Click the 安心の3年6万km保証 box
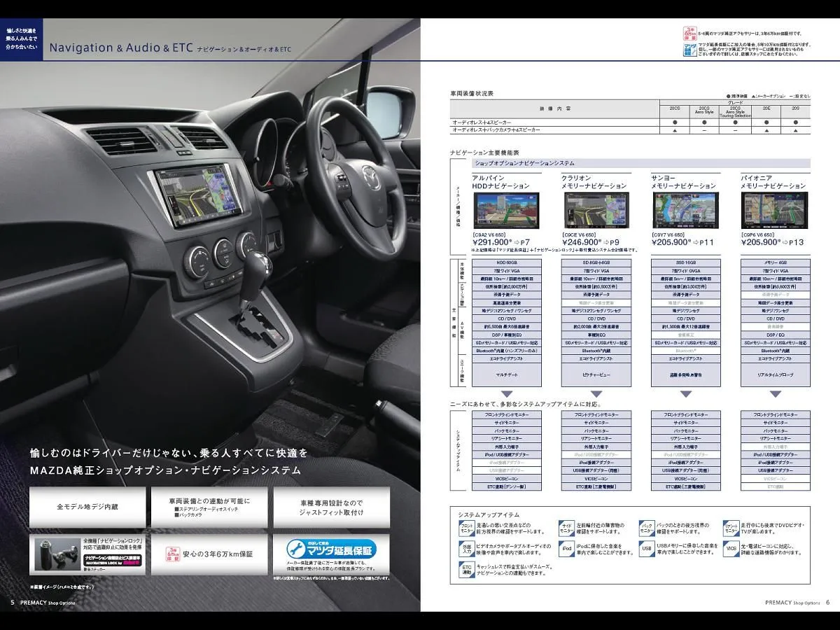The height and width of the screenshot is (630, 840). 209,554
